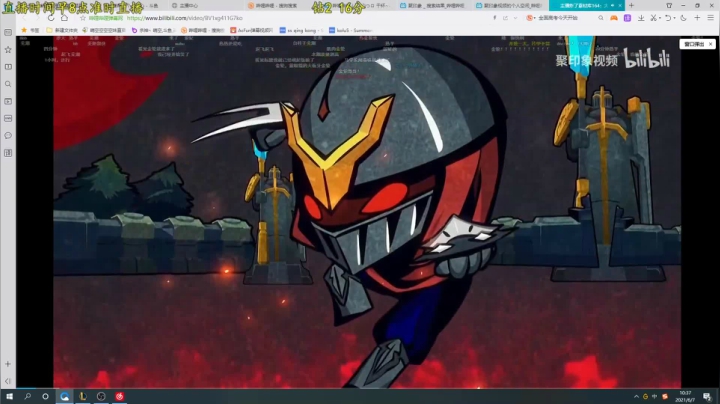Close the pop-out window prompt with X
Image resolution: width=720 pixels, height=404 pixels.
[x=710, y=44]
